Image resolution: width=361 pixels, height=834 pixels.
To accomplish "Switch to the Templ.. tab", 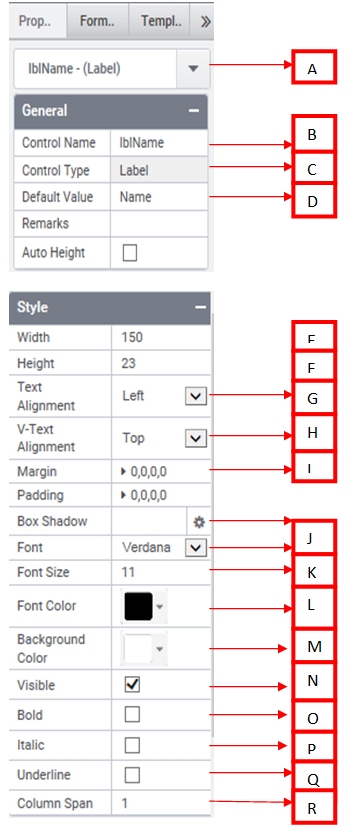I will 161,21.
